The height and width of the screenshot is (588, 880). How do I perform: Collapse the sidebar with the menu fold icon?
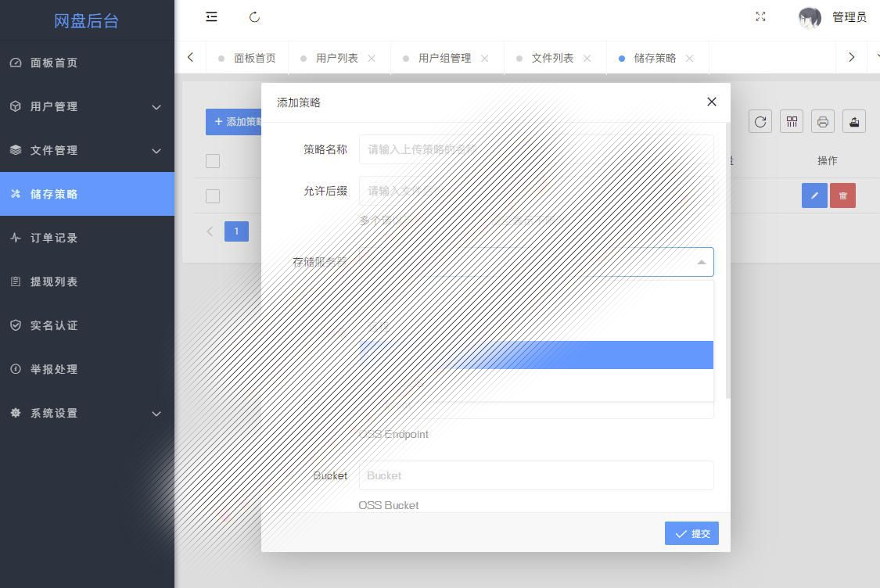click(x=211, y=17)
